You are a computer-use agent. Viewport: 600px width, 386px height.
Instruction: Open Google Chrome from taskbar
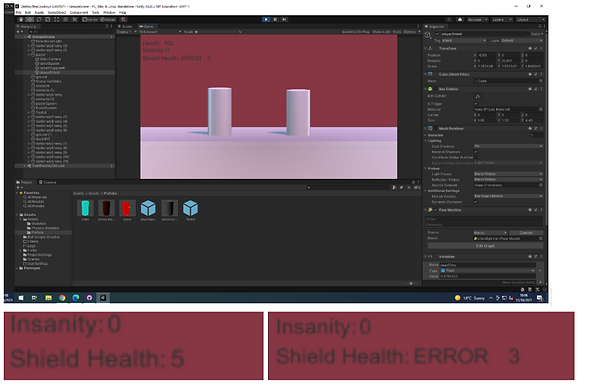tap(62, 298)
